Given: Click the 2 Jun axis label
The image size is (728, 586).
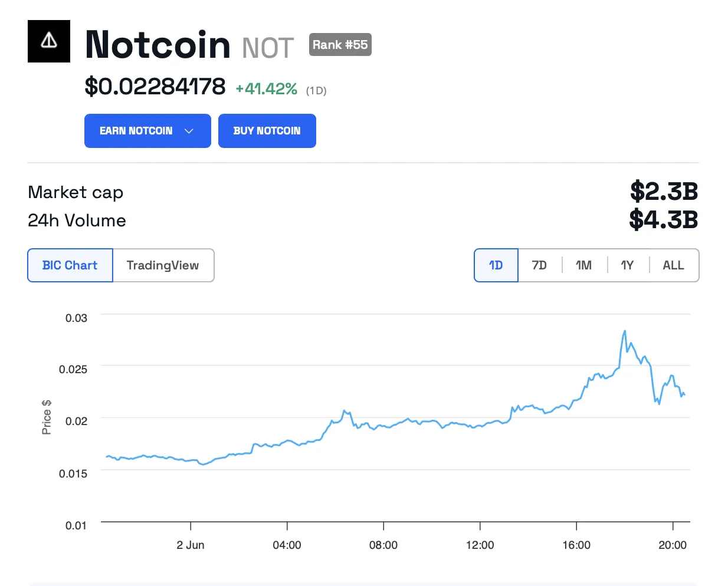Looking at the screenshot, I should point(190,545).
